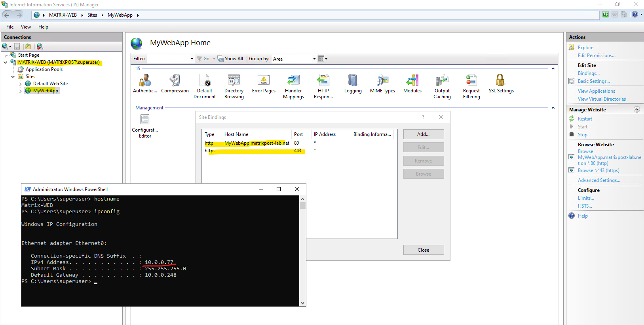
Task: Open the Authentication feature icon
Action: pos(145,84)
